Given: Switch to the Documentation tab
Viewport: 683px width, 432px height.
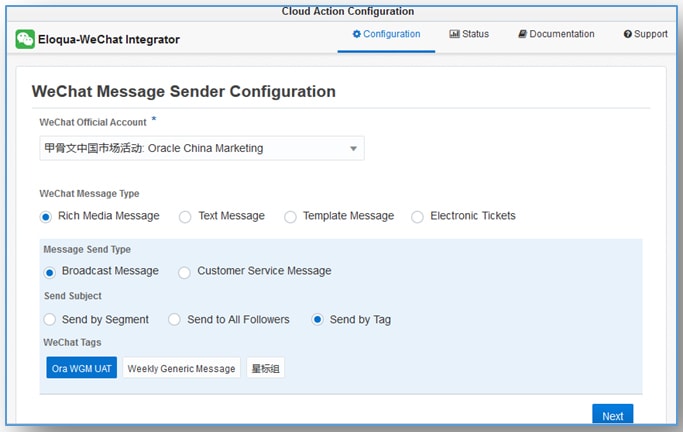Looking at the screenshot, I should pos(556,34).
